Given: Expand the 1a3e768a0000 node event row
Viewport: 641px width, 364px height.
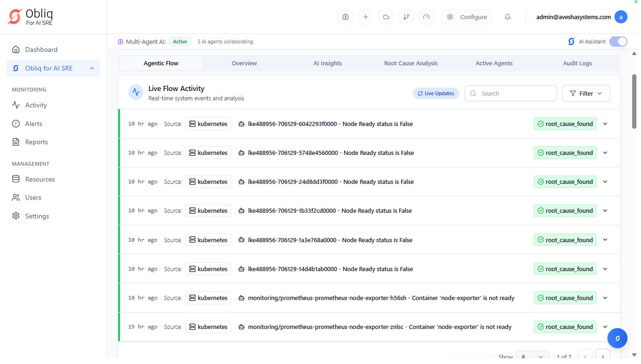Looking at the screenshot, I should pos(605,240).
